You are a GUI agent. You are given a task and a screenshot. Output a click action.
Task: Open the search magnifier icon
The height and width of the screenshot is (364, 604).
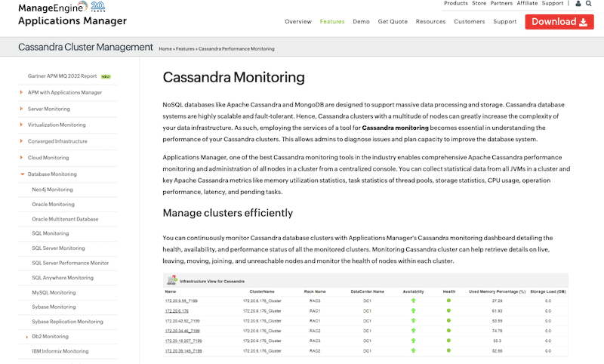(x=589, y=4)
